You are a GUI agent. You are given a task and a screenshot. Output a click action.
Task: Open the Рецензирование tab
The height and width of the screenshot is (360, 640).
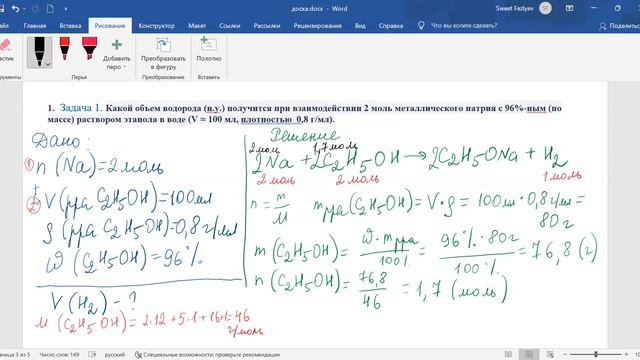click(x=317, y=26)
